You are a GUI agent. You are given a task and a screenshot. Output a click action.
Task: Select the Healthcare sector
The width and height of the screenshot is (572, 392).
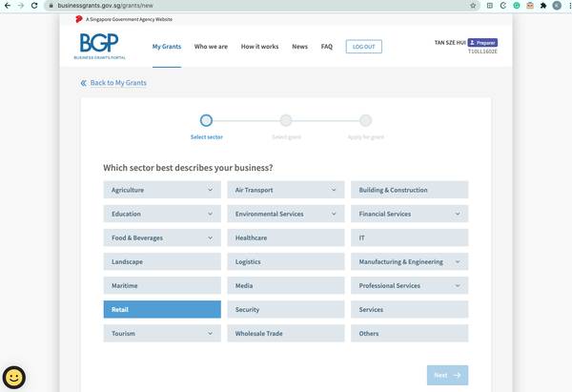286,237
